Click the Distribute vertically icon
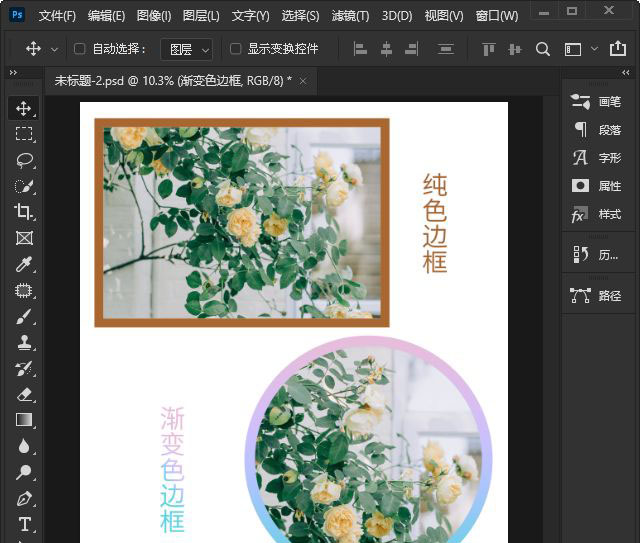The image size is (640, 543). [445, 49]
